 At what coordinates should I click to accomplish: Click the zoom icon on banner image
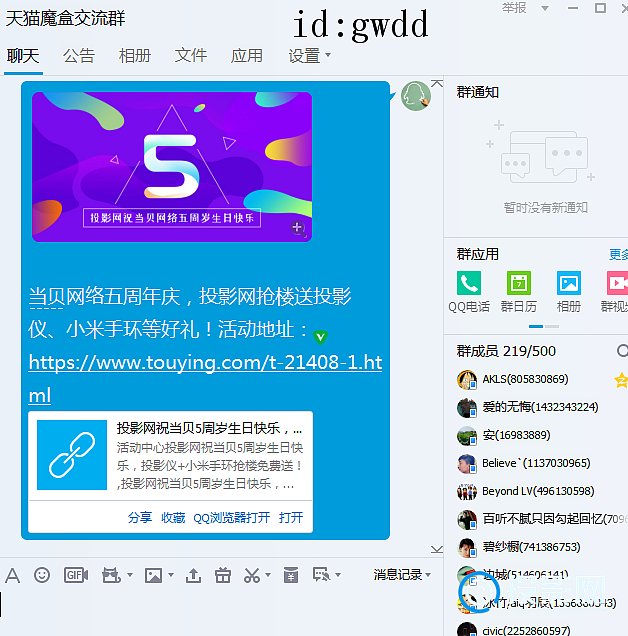tap(298, 228)
